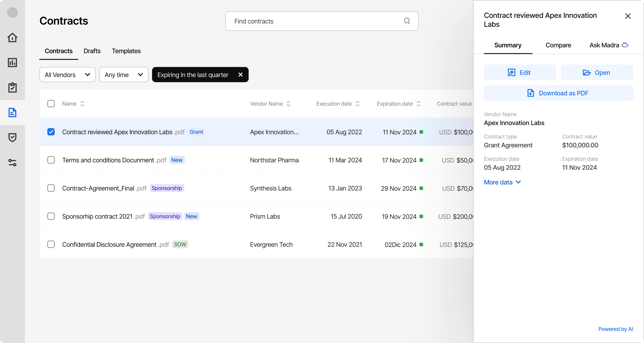Switch to the Drafts tab
The width and height of the screenshot is (644, 343).
(x=92, y=51)
